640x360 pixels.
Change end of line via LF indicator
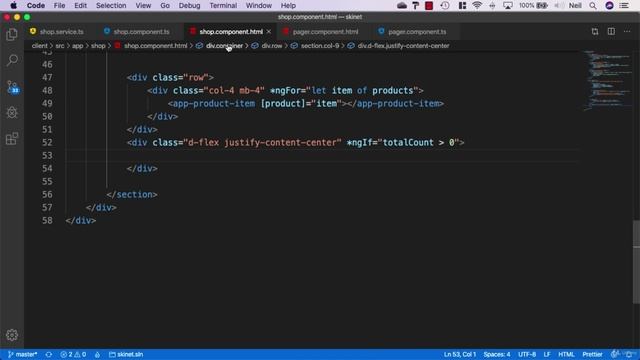click(x=547, y=354)
